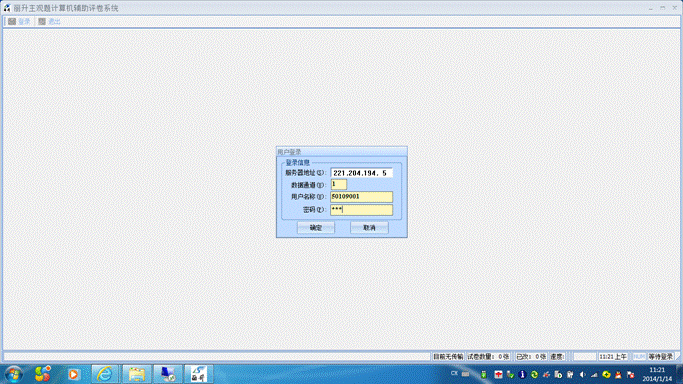Click the volume speaker tray icon
The height and width of the screenshot is (384, 683).
(582, 374)
